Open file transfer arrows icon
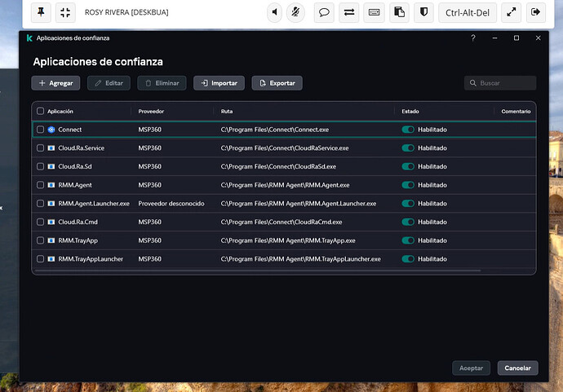563x392 pixels. (x=349, y=12)
